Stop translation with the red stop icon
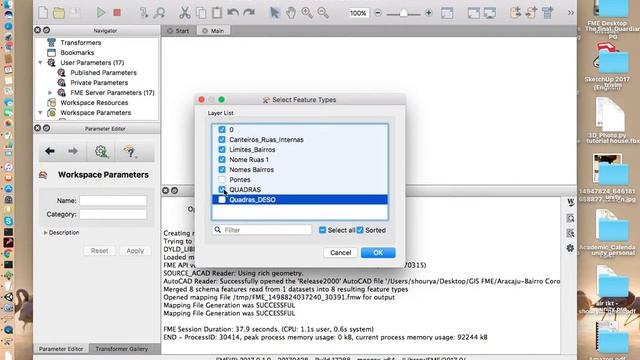 coord(117,13)
